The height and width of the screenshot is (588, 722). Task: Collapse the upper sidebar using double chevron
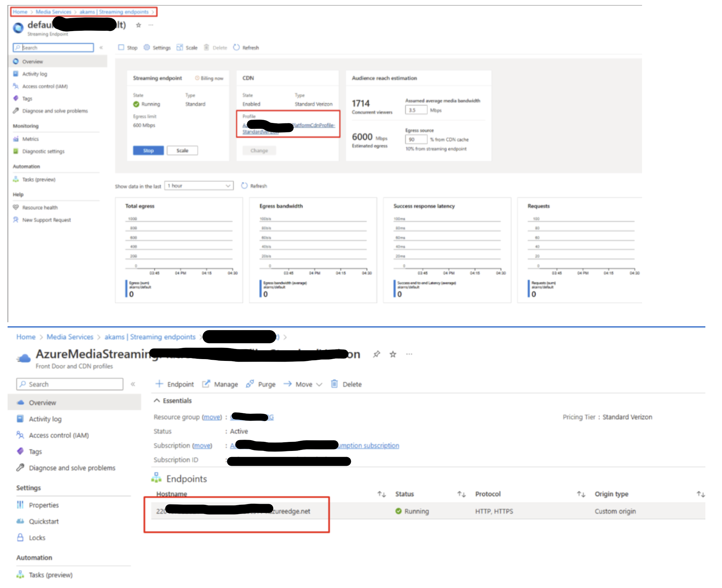[x=101, y=47]
